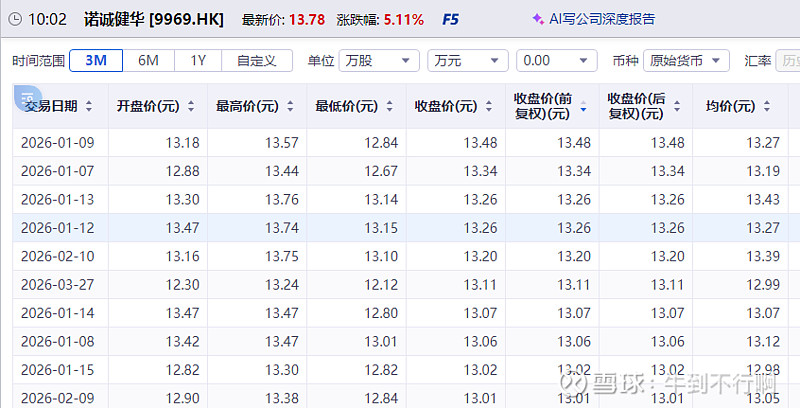Open the 汇率 dropdown at right edge
This screenshot has width=800, height=408.
788,61
